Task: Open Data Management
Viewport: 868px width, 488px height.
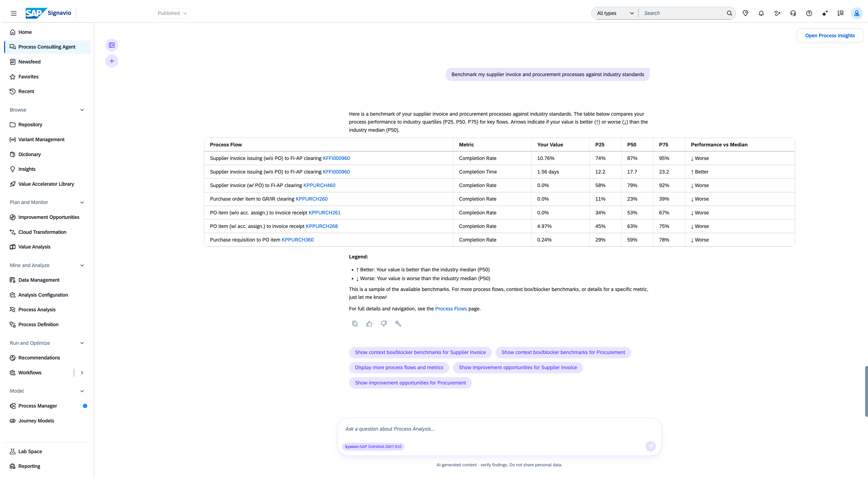Action: [x=47, y=280]
